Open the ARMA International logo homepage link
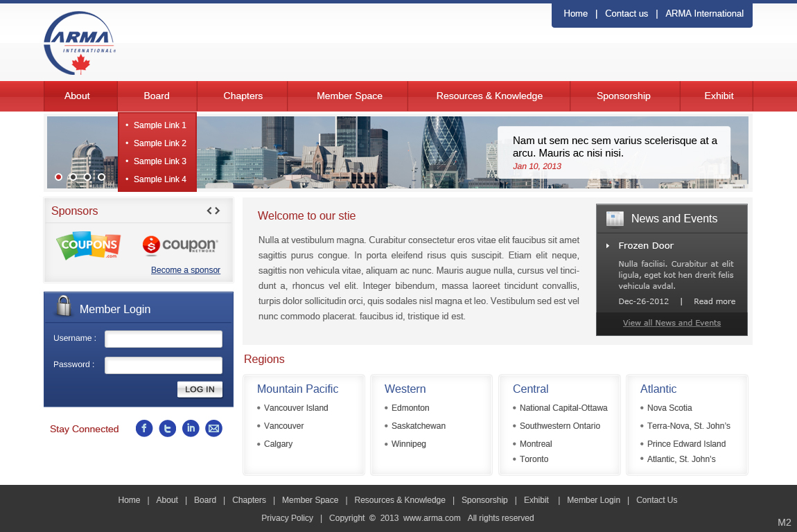 pyautogui.click(x=80, y=43)
